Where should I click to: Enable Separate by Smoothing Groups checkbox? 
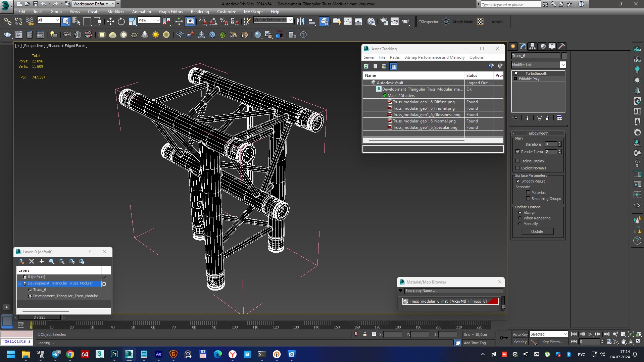click(528, 199)
